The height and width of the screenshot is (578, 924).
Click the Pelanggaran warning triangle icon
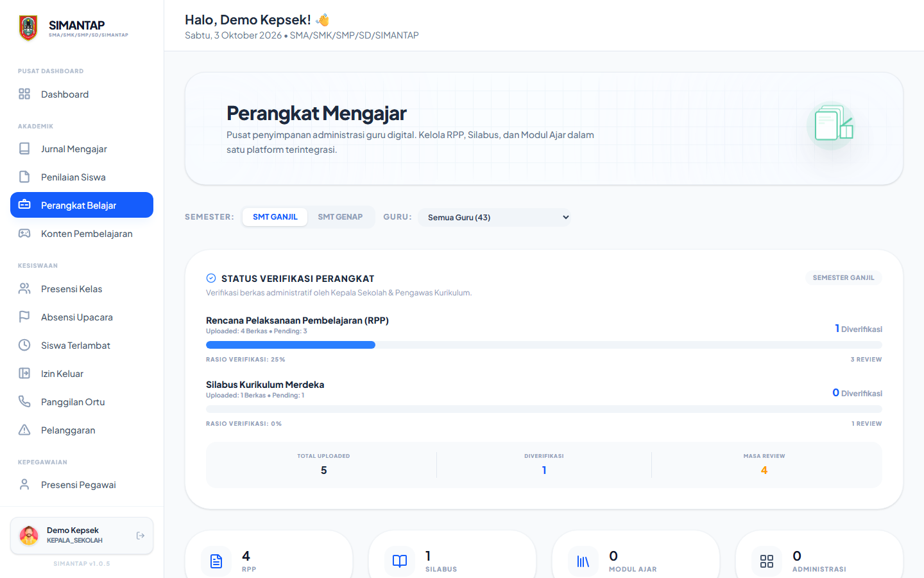[x=24, y=430]
